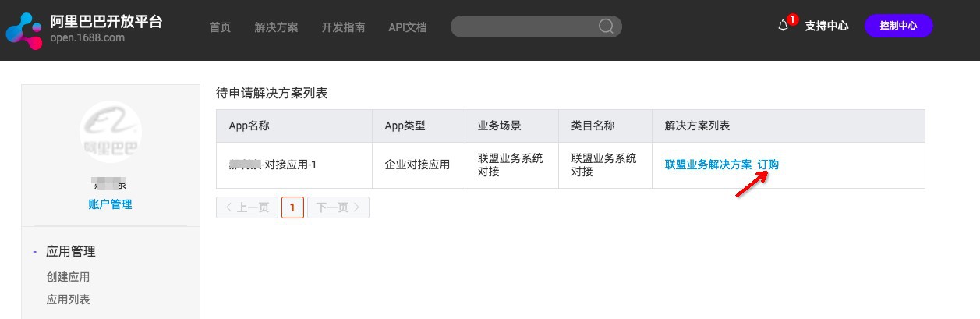Click the Alibaba Open Platform logo icon
Screen dimensions: 980x319
23,30
